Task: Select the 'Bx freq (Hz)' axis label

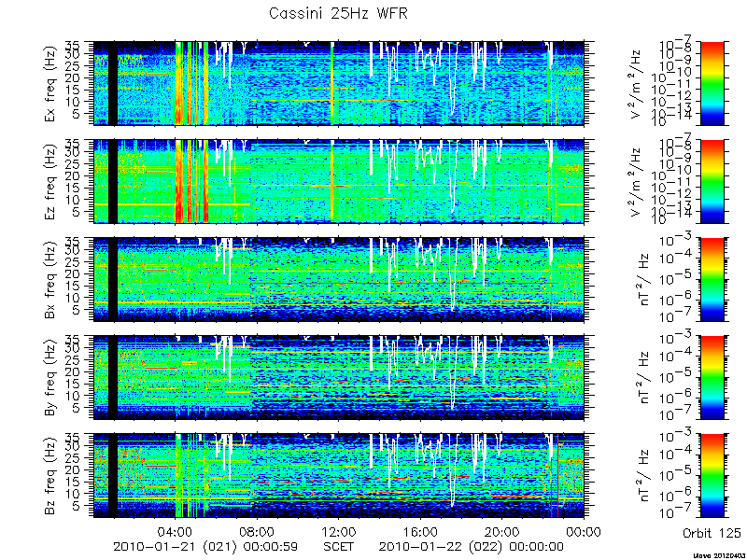Action: (51, 279)
